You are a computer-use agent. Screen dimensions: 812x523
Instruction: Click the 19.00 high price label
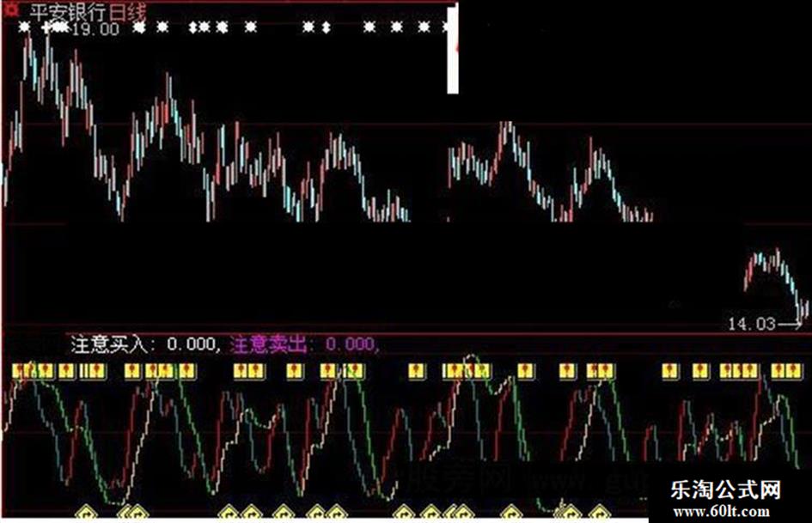click(95, 29)
